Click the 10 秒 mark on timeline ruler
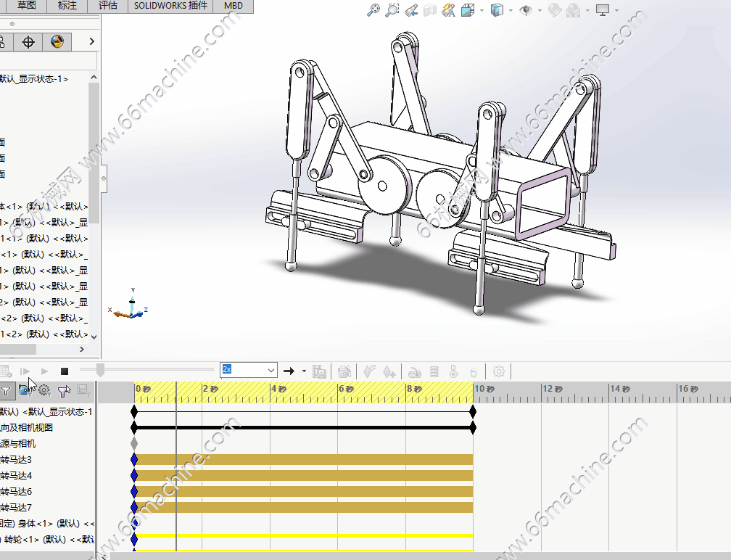Screen dimensions: 731x560 click(x=484, y=388)
